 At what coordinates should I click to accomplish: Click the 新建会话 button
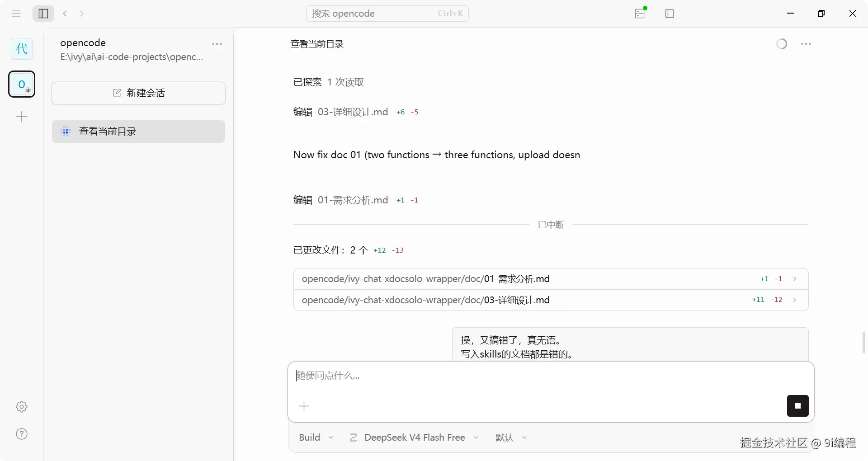(139, 93)
